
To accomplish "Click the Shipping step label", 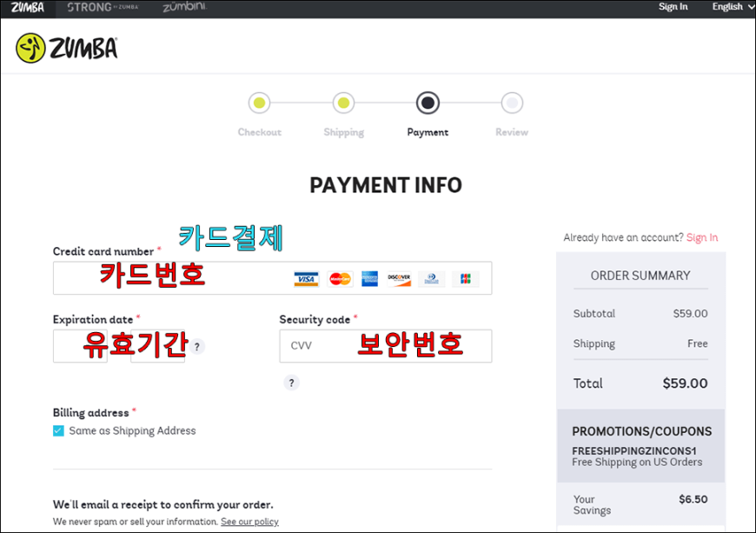I will tap(344, 132).
